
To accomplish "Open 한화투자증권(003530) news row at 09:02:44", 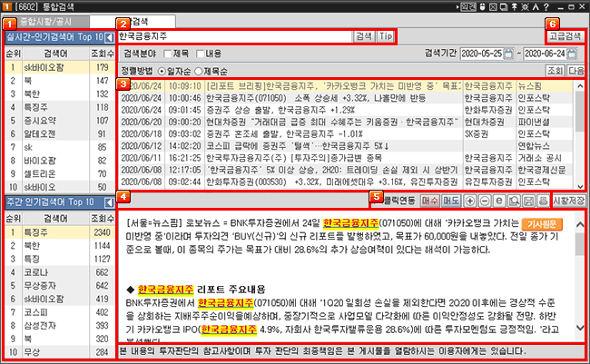I will (346, 182).
